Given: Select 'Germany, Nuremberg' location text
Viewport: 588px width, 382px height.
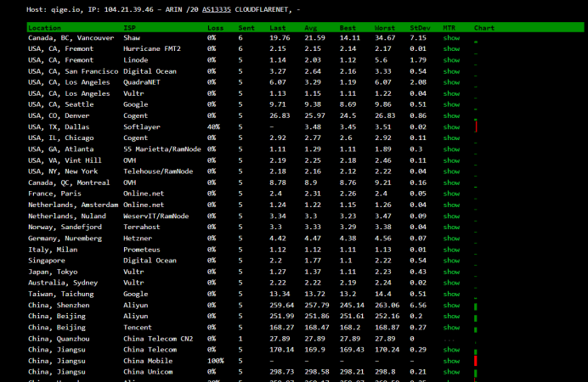Looking at the screenshot, I should click(x=65, y=239).
